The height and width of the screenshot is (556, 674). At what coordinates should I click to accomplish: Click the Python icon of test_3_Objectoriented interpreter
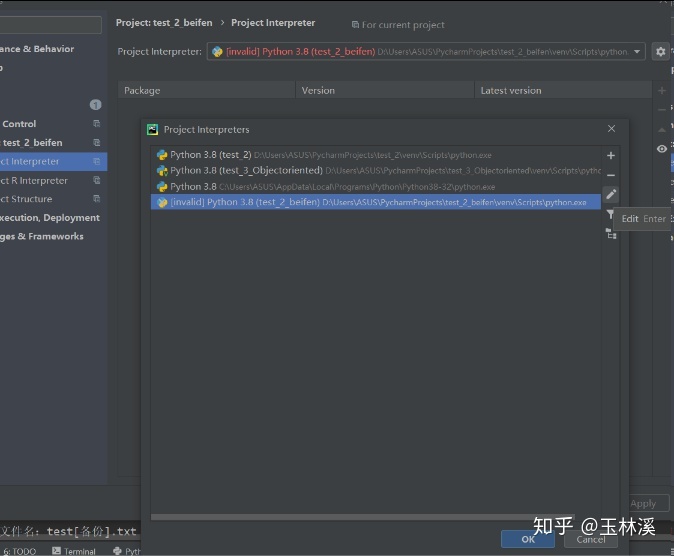[x=162, y=171]
